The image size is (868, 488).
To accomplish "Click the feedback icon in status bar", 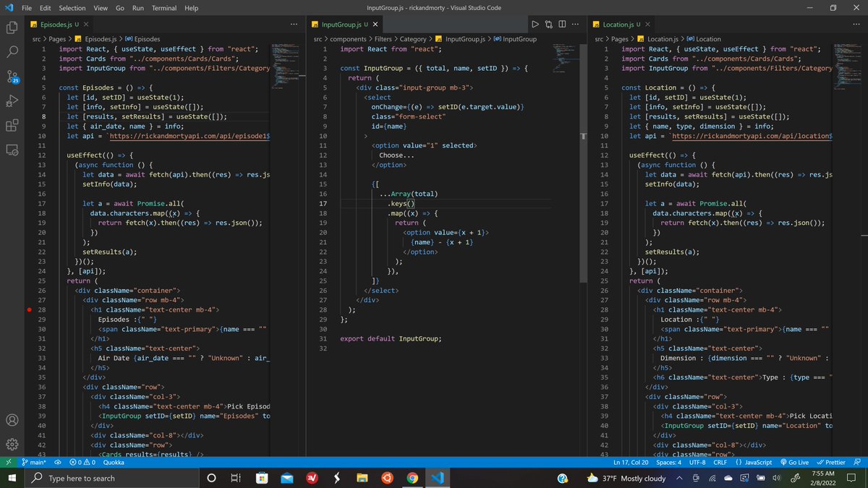I will (857, 462).
